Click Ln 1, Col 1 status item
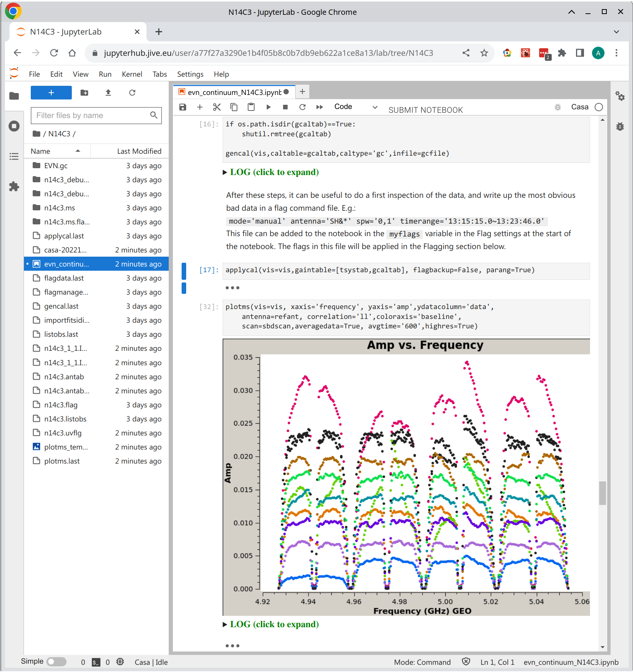The height and width of the screenshot is (672, 633). 497,662
